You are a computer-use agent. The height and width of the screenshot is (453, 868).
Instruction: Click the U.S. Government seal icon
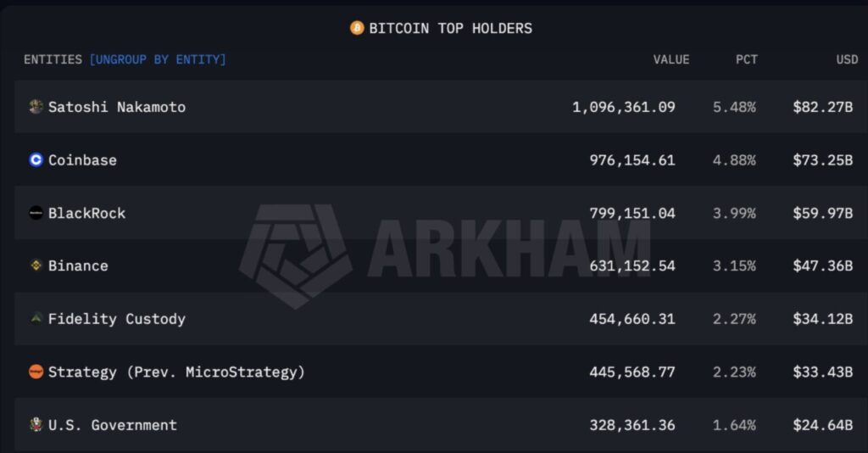[x=36, y=424]
